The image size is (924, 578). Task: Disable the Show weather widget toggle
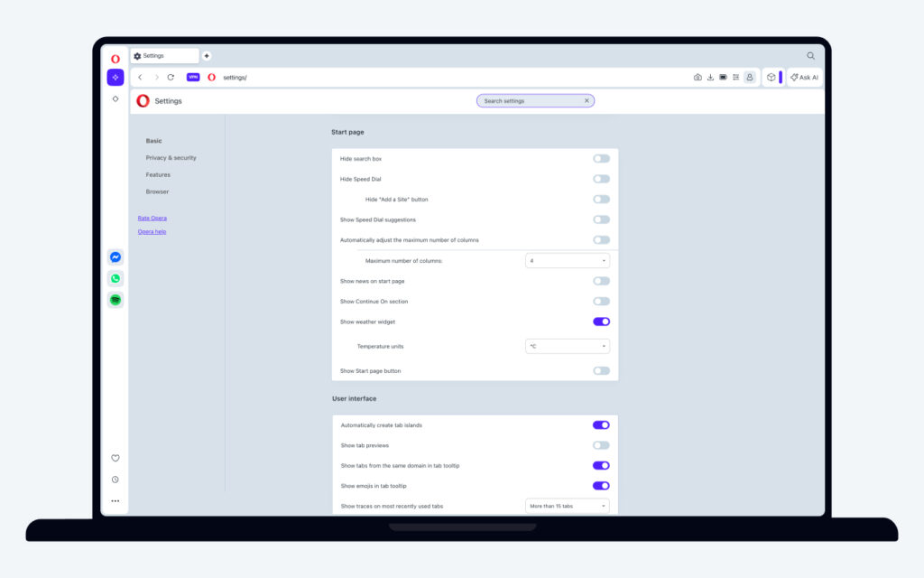coord(601,322)
